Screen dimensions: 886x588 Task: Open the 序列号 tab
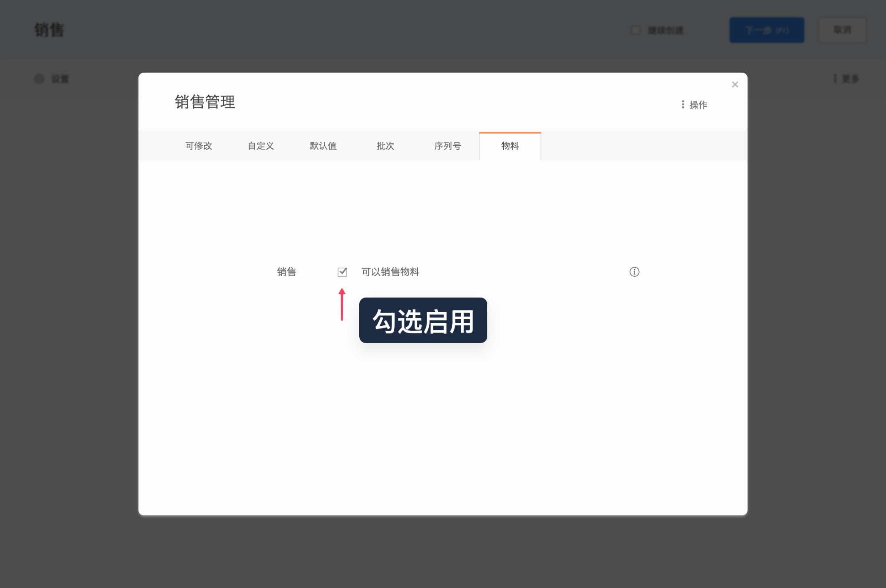tap(447, 146)
